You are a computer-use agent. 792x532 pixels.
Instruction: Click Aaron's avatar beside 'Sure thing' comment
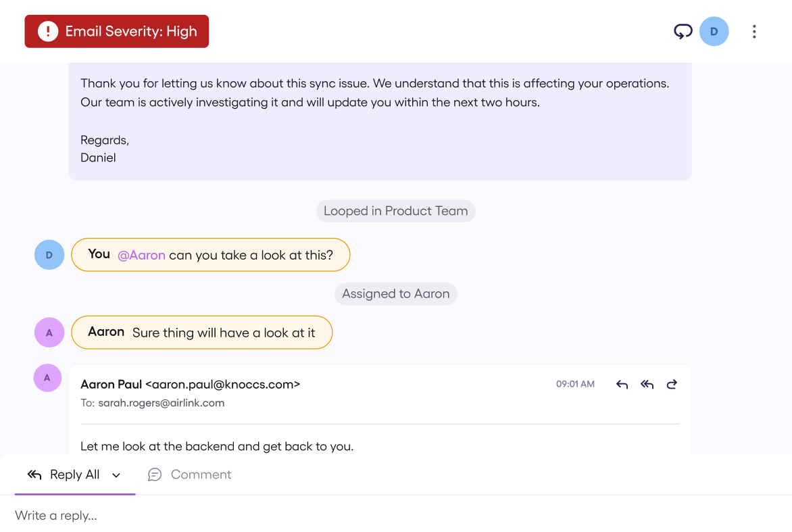pyautogui.click(x=49, y=333)
